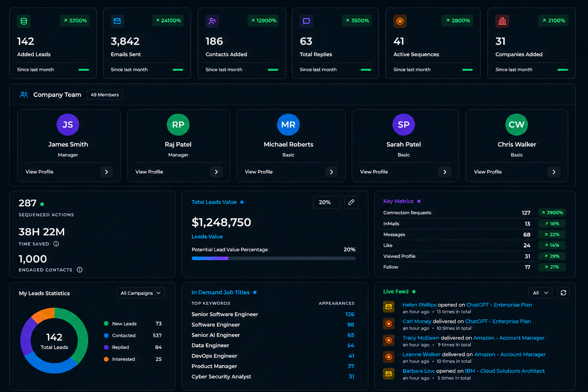The width and height of the screenshot is (588, 392).
Task: Click the Total Replies chat bubble icon
Action: coord(306,21)
